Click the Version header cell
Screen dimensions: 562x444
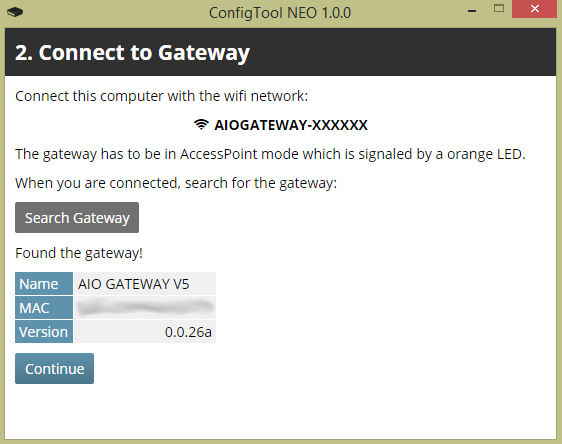pos(44,332)
